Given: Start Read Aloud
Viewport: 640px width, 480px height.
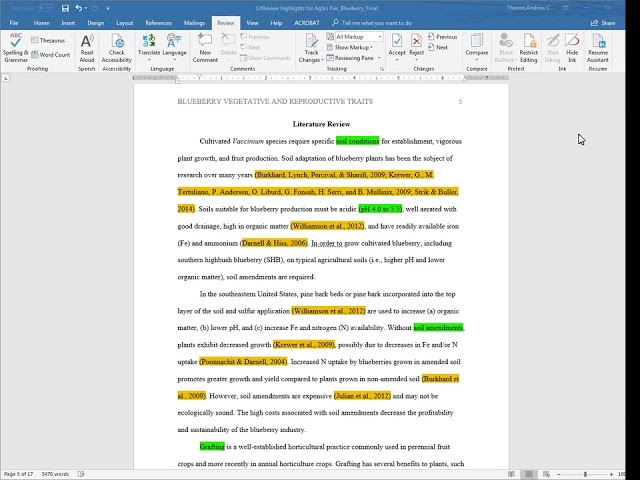Looking at the screenshot, I should click(x=87, y=48).
